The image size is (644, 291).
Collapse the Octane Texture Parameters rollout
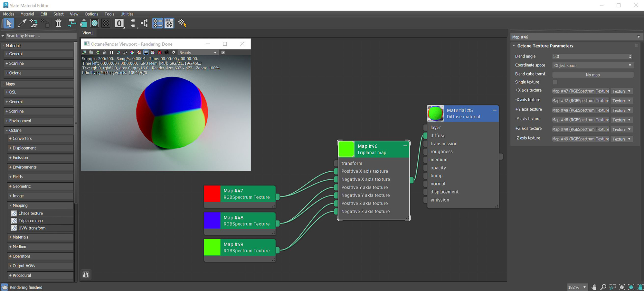[514, 46]
